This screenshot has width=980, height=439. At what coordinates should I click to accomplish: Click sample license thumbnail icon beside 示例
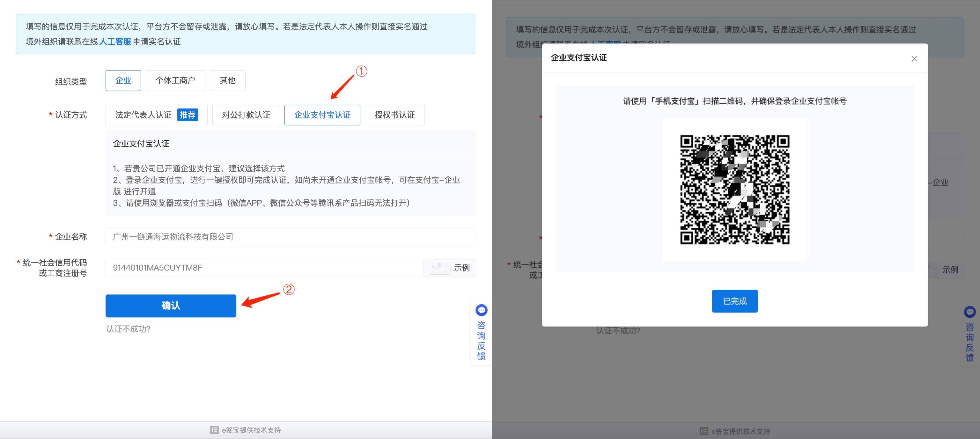pos(439,268)
